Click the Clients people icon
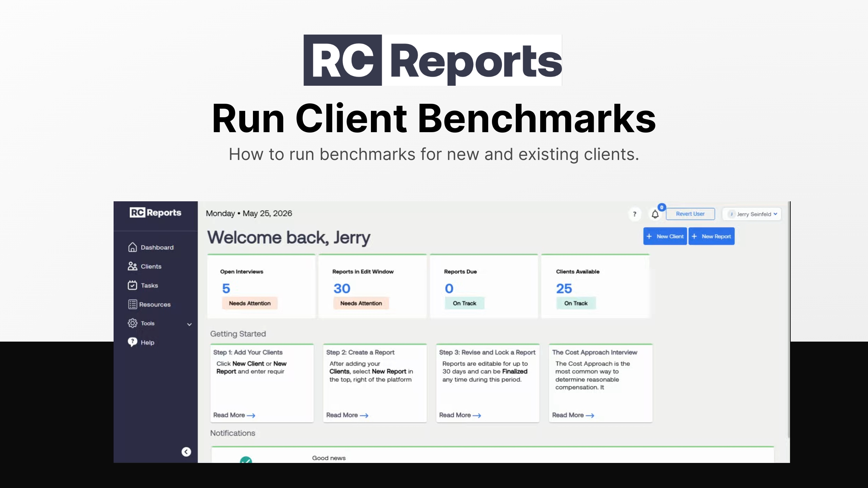 click(x=133, y=266)
